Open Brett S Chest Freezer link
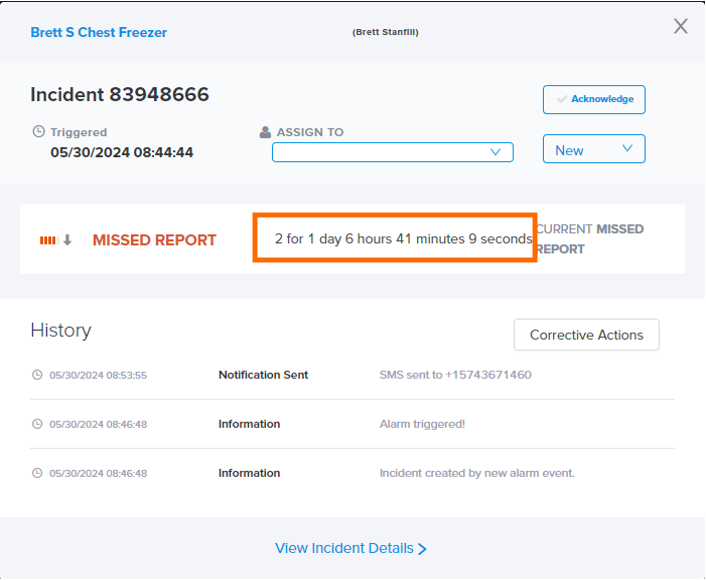The height and width of the screenshot is (580, 706). (99, 32)
